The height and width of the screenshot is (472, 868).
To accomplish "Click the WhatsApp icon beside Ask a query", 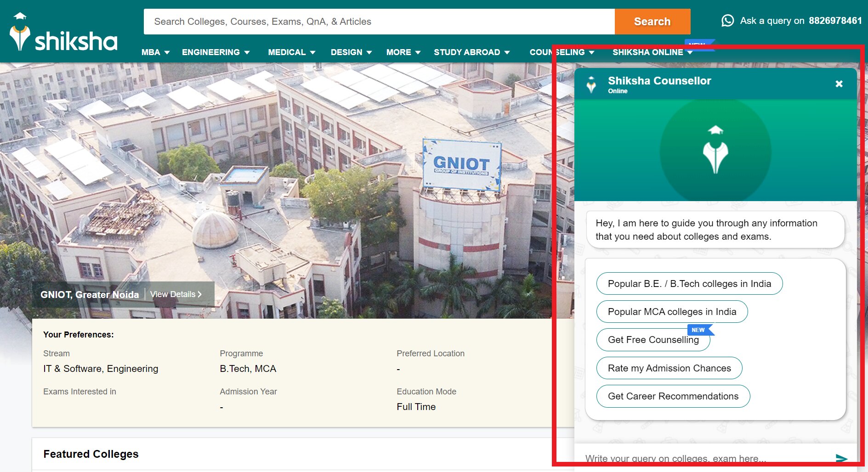I will (727, 21).
